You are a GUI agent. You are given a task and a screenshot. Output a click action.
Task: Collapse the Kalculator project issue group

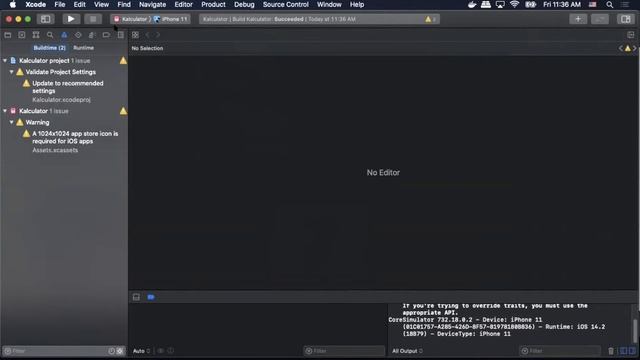click(5, 60)
